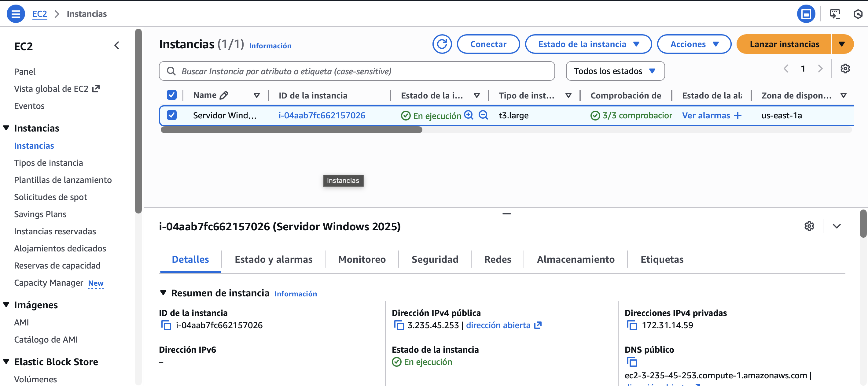Open the hamburger navigation menu

(x=16, y=14)
